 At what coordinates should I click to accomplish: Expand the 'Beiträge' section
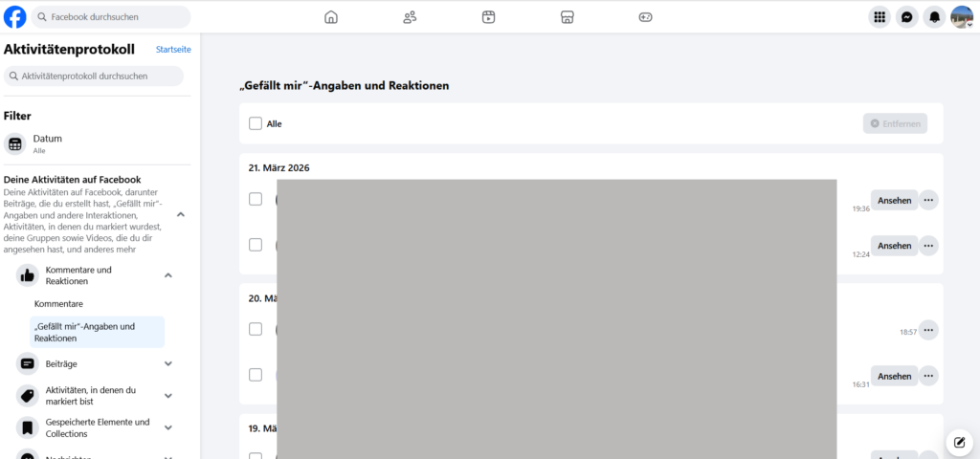(168, 363)
